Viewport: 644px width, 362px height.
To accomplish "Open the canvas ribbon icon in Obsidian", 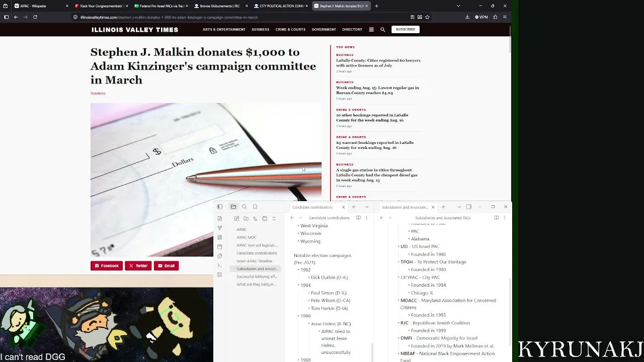I will coord(220,237).
